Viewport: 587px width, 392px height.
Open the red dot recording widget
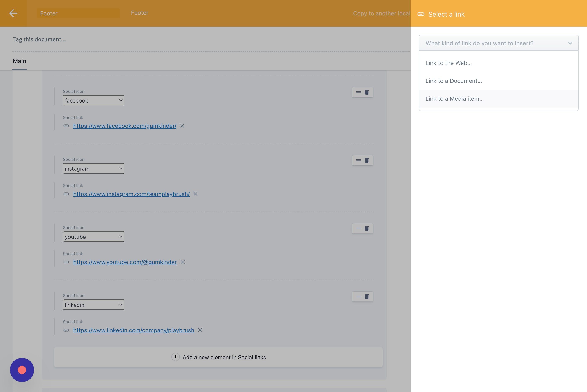point(22,370)
